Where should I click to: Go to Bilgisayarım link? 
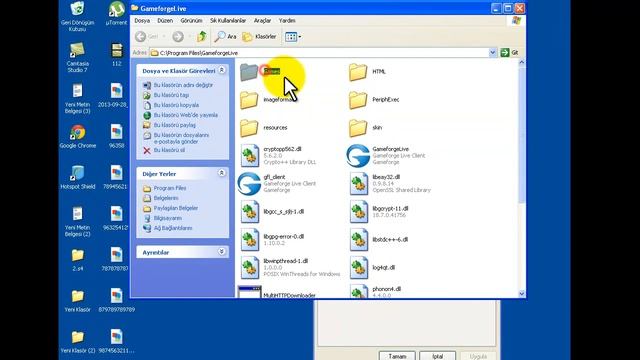pos(167,218)
